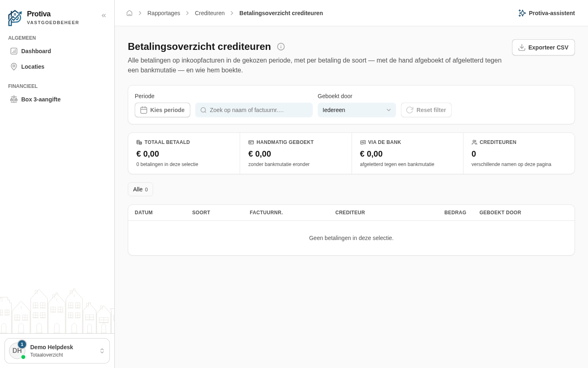The width and height of the screenshot is (588, 368).
Task: Click Crediteuren in the breadcrumb
Action: 209,13
